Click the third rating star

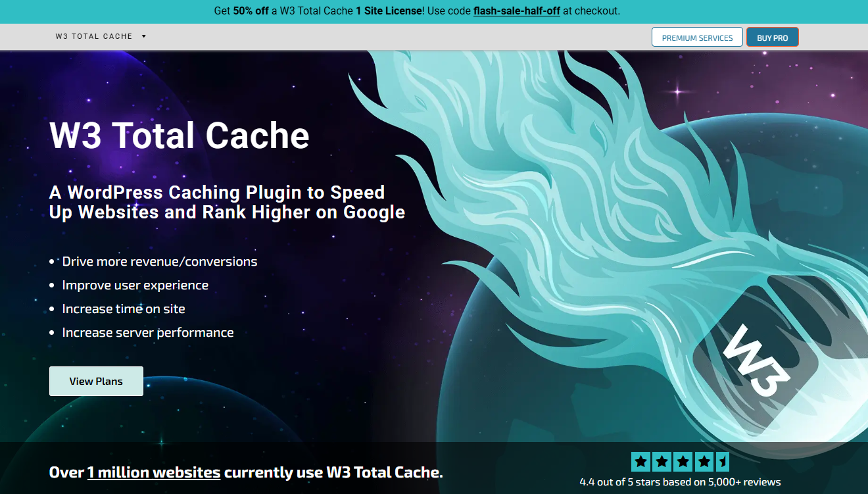(x=682, y=462)
